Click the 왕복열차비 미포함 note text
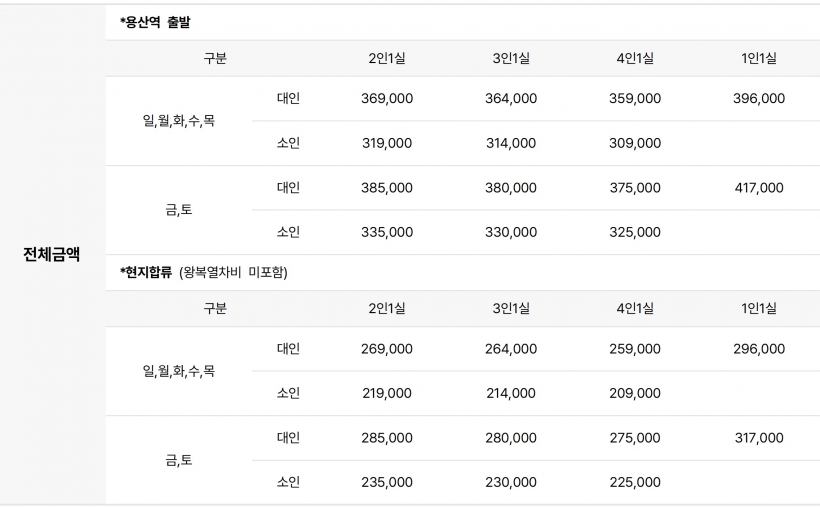Screen dimensions: 820x507 point(233,272)
